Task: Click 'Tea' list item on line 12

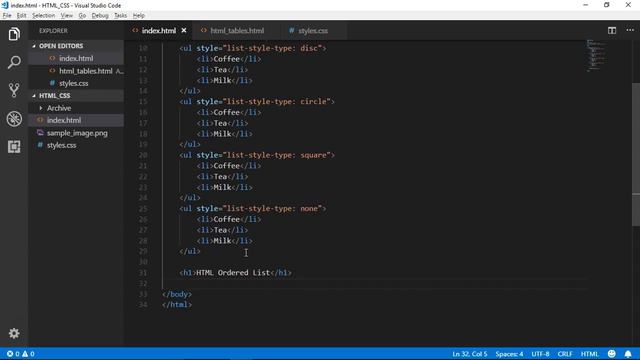Action: click(x=220, y=70)
